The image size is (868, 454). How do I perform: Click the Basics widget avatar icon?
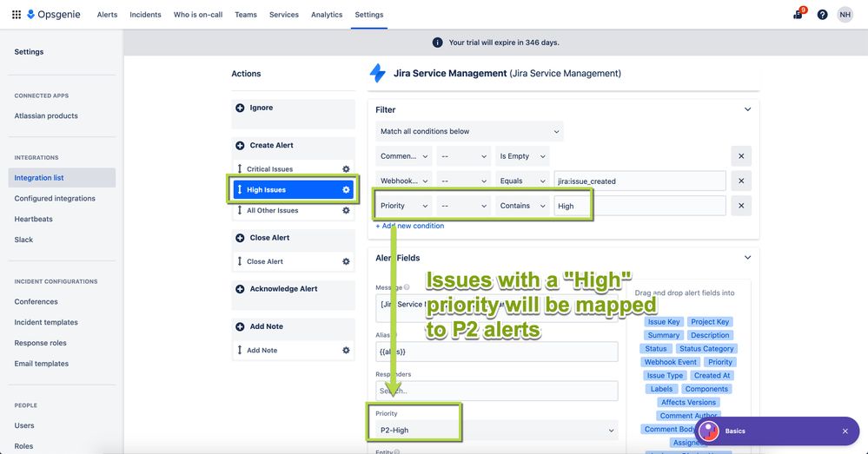[x=709, y=431]
